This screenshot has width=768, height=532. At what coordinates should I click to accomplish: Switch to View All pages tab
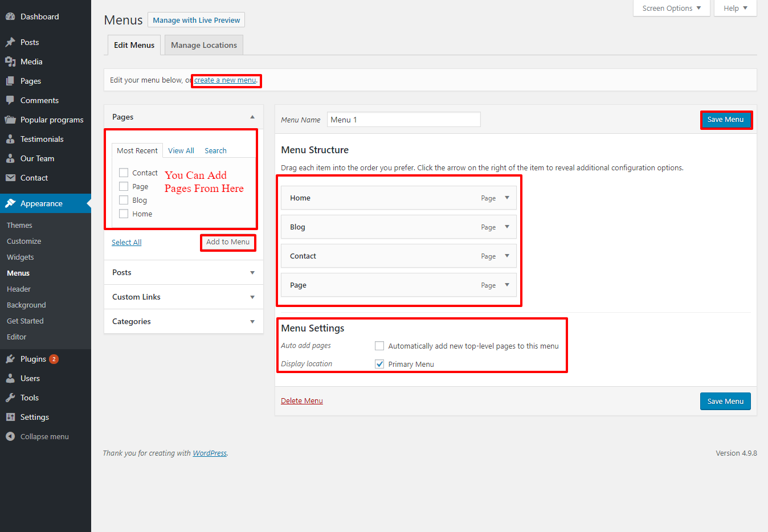181,150
